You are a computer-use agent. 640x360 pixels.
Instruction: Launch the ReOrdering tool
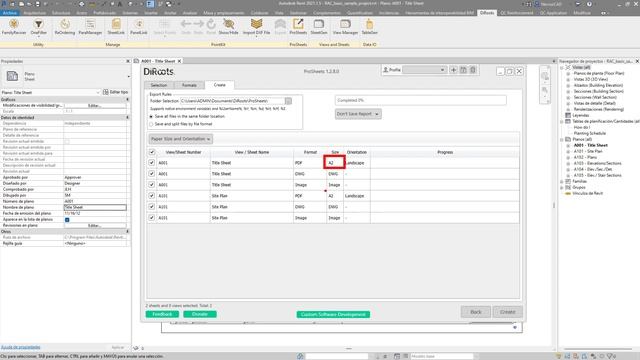[64, 27]
